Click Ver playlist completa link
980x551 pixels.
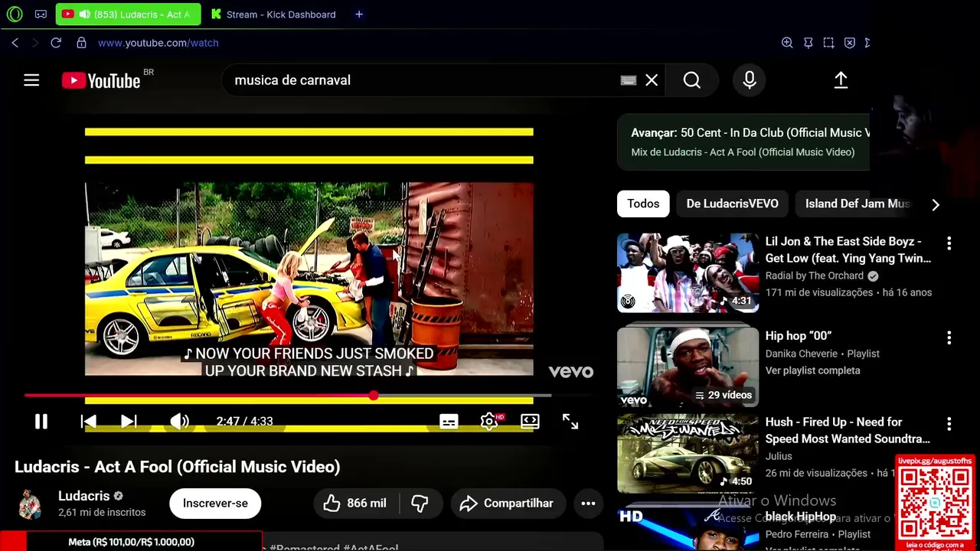click(x=812, y=370)
